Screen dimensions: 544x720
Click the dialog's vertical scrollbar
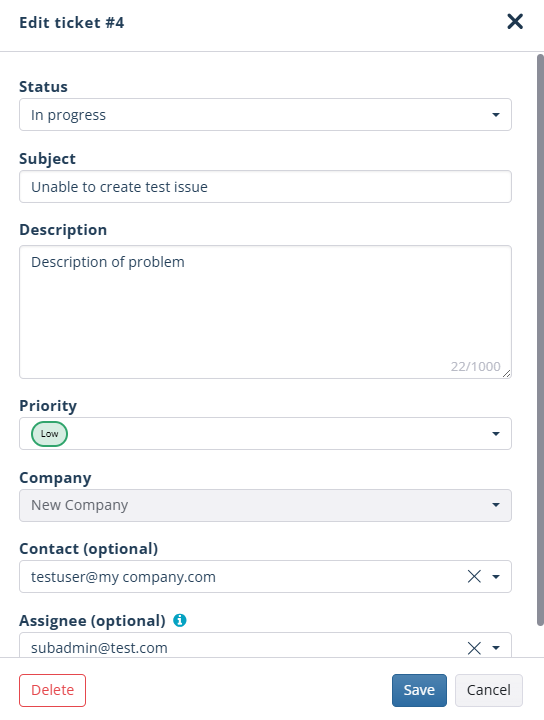coord(540,340)
